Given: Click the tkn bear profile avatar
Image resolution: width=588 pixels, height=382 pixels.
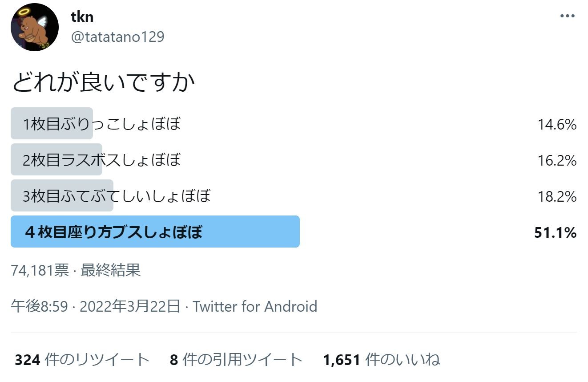Looking at the screenshot, I should click(35, 27).
